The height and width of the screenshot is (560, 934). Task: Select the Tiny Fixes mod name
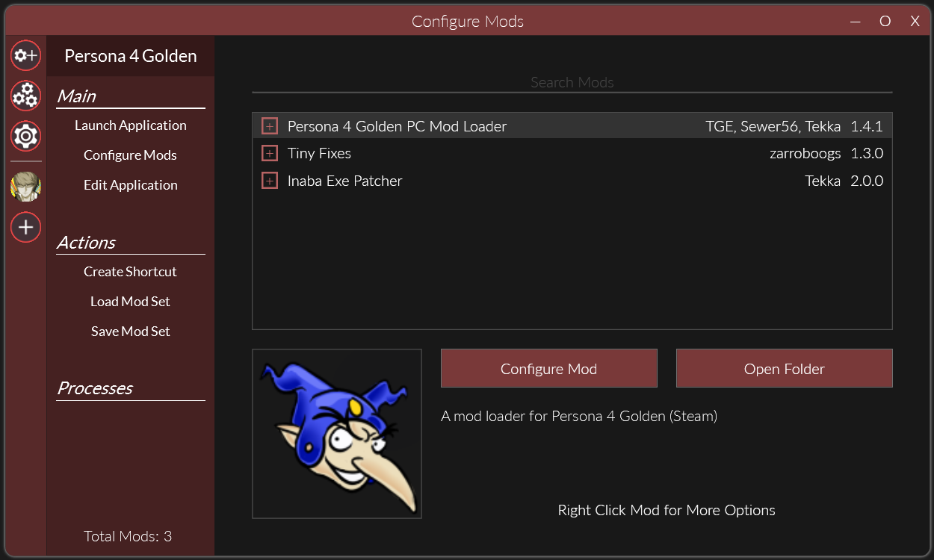click(x=319, y=153)
